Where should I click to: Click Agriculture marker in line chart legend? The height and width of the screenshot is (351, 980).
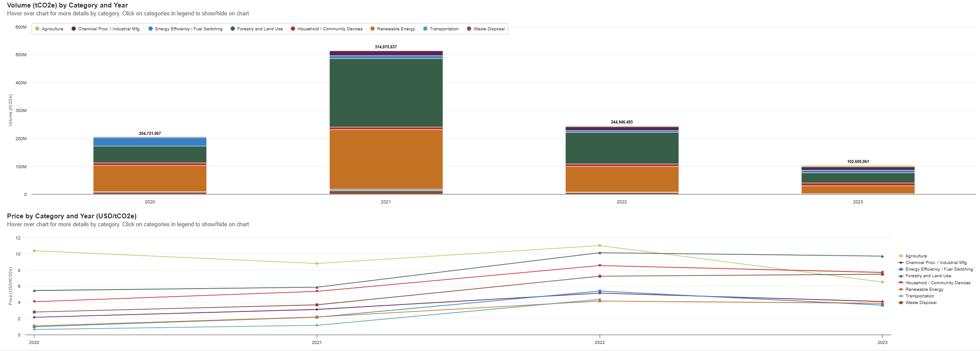point(901,256)
